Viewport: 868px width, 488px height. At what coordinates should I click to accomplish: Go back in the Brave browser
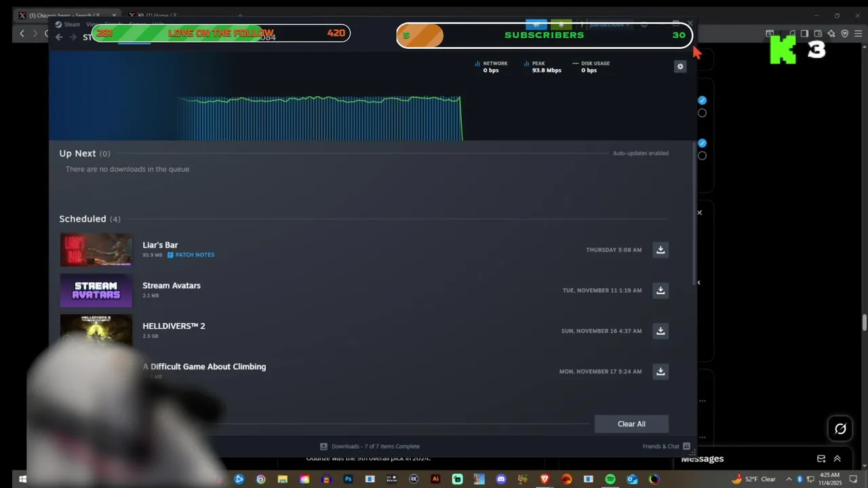click(x=22, y=33)
